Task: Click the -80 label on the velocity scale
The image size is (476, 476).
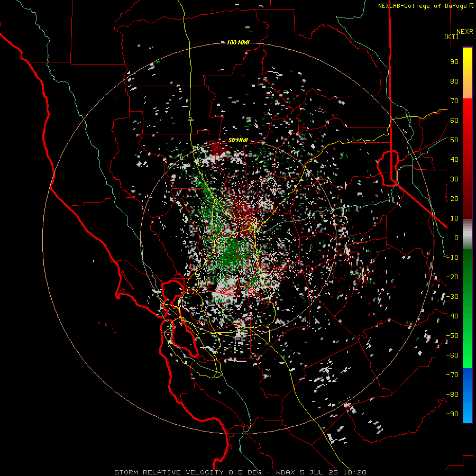Action: tap(452, 395)
